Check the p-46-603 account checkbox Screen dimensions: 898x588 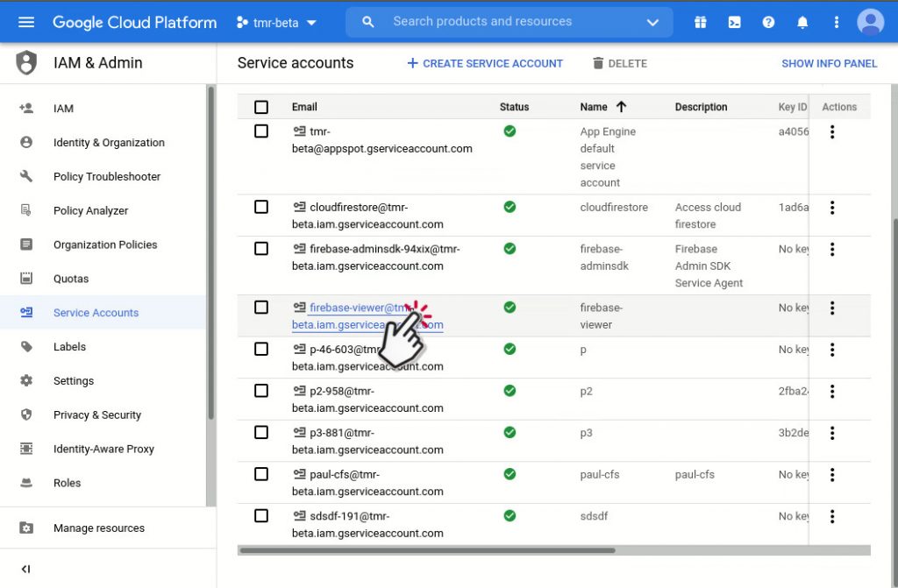(261, 349)
